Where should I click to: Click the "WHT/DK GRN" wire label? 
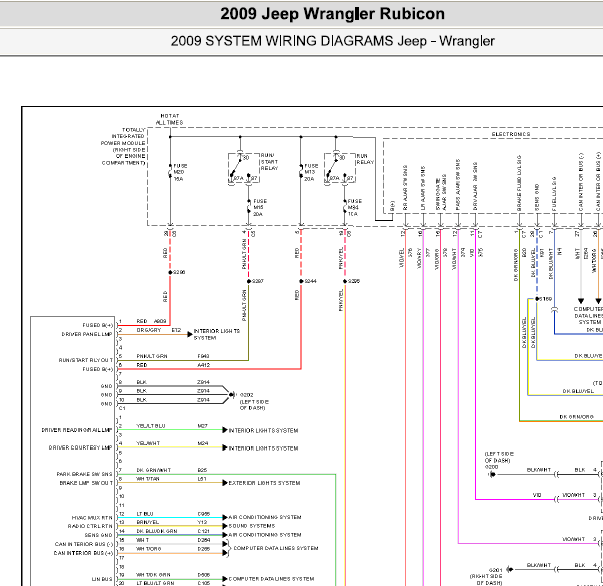153,575
